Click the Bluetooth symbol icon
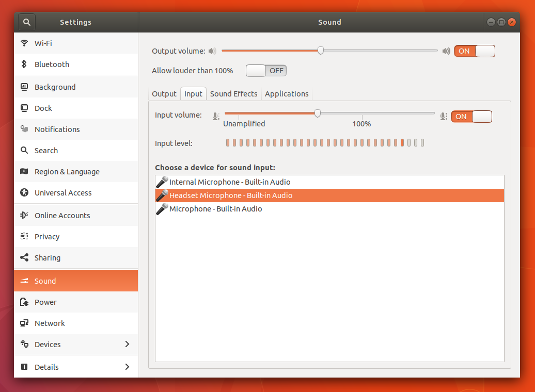Screen dimensions: 535x392 pyautogui.click(x=24, y=64)
